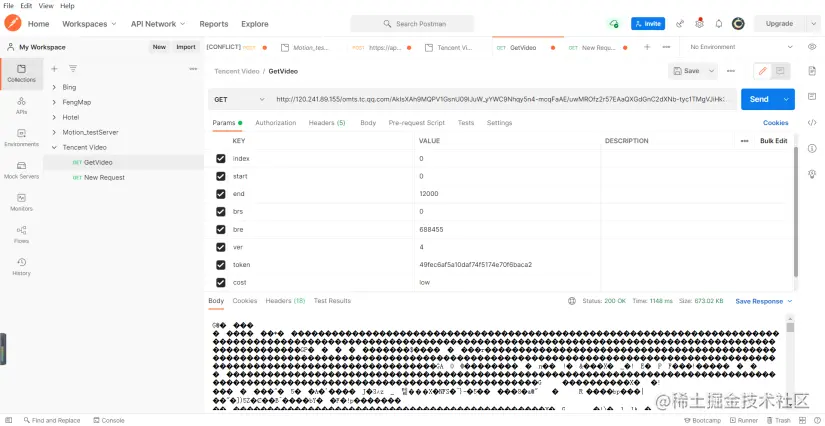825x426 pixels.
Task: Uncheck the token parameter checkbox
Action: pos(221,265)
